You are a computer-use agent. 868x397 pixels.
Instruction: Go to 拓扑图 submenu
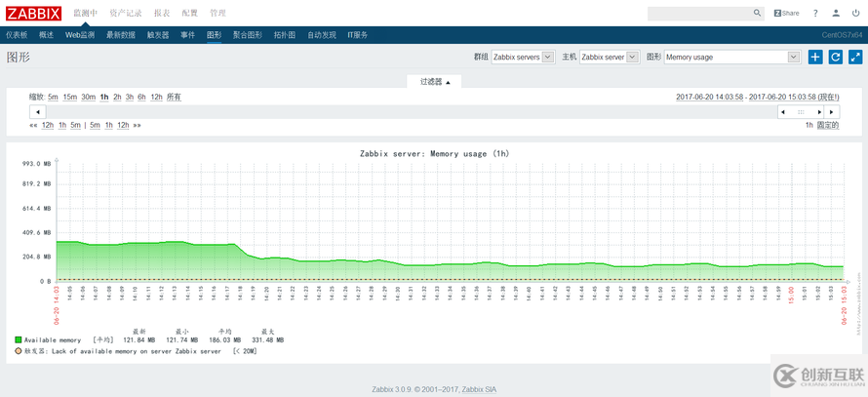click(x=285, y=35)
